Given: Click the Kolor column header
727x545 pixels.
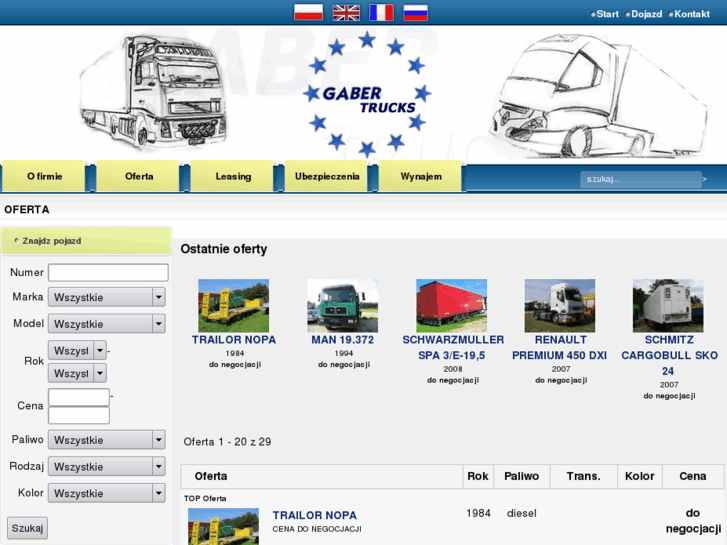Looking at the screenshot, I should click(x=640, y=476).
